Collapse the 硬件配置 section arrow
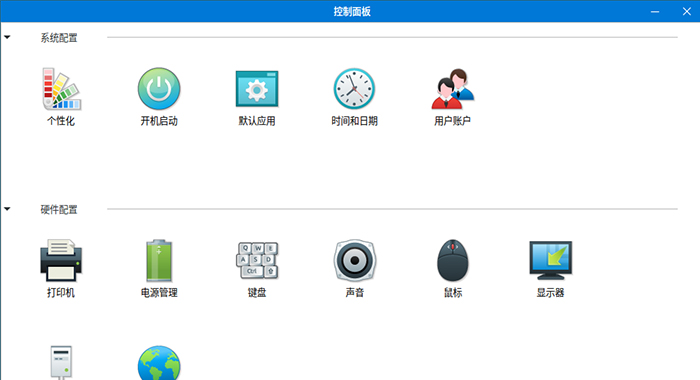 click(x=7, y=209)
